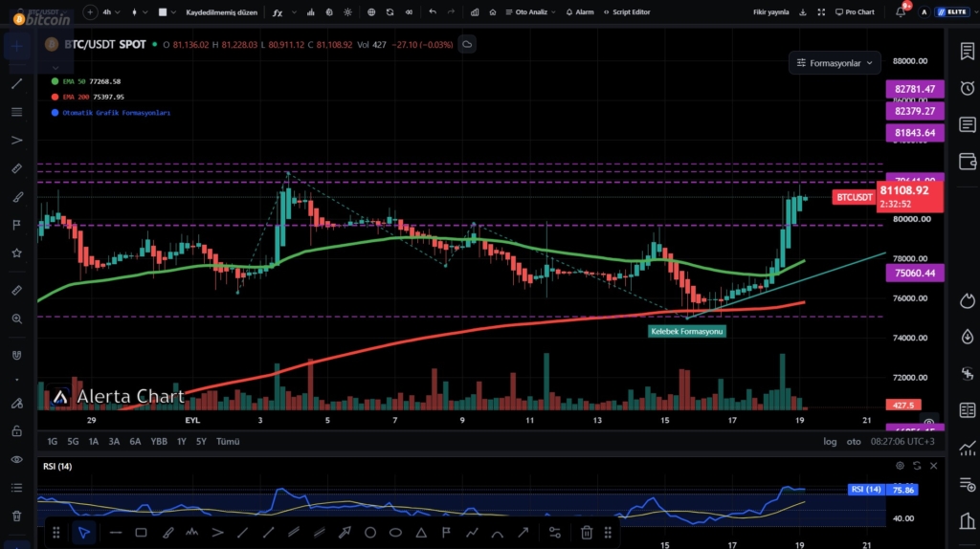Choose the ellipse drawing tool

click(395, 533)
